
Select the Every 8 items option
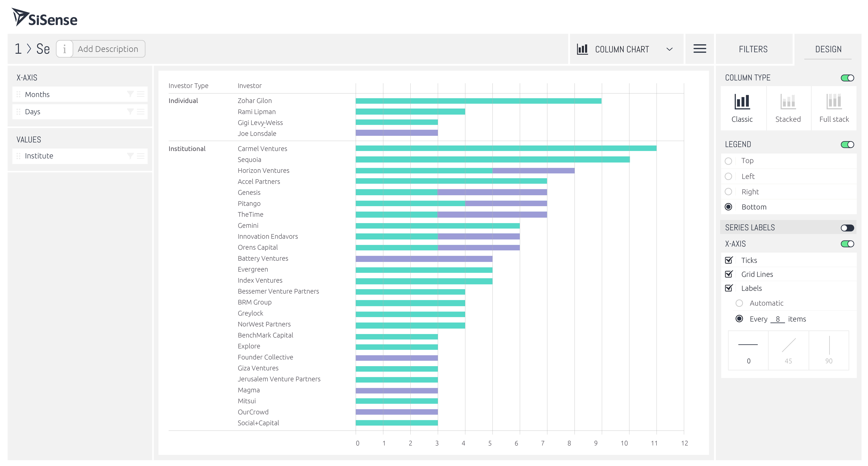(x=739, y=319)
